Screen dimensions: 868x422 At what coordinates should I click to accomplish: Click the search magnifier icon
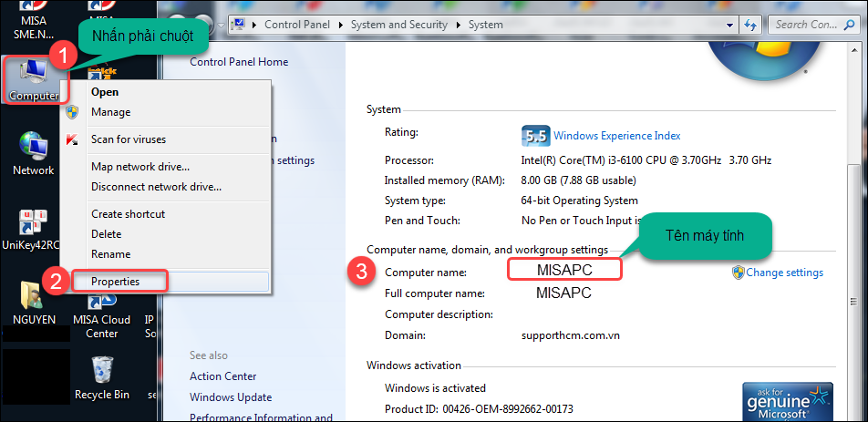click(849, 25)
